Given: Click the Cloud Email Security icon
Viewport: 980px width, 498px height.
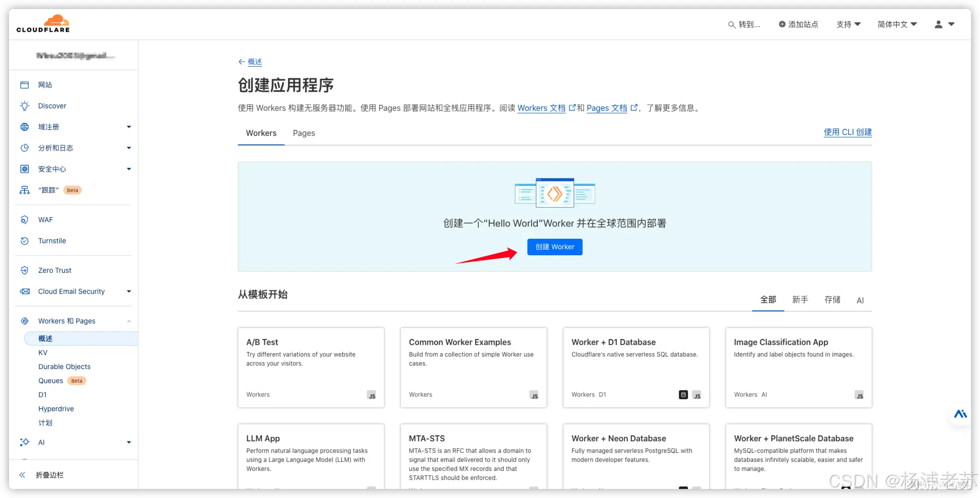Looking at the screenshot, I should coord(25,291).
